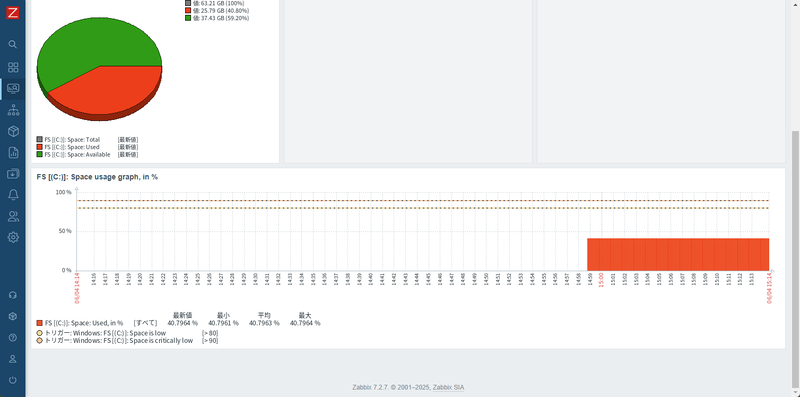Open the Integrations icon in the sidebar
Image resolution: width=800 pixels, height=397 pixels.
[x=13, y=316]
